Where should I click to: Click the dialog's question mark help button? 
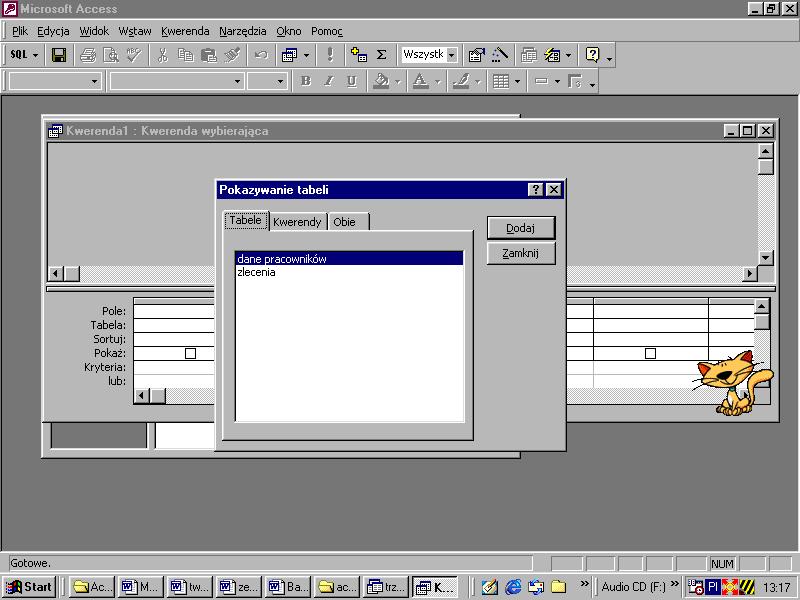(x=535, y=190)
